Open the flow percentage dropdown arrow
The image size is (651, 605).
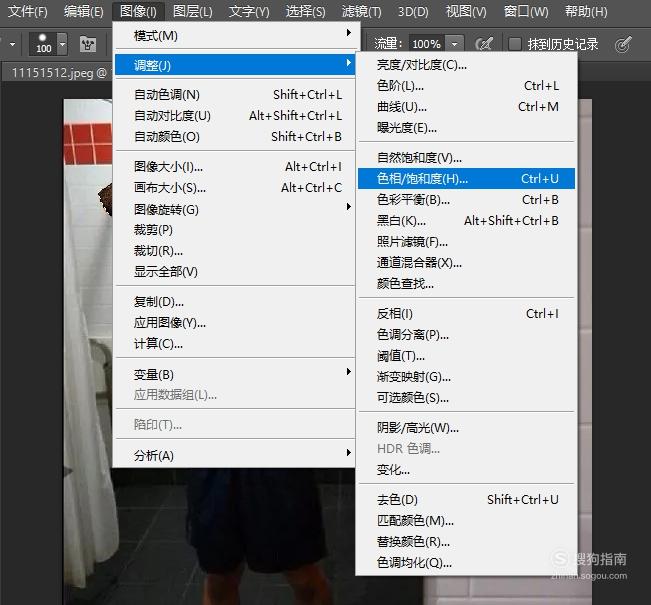(x=454, y=44)
